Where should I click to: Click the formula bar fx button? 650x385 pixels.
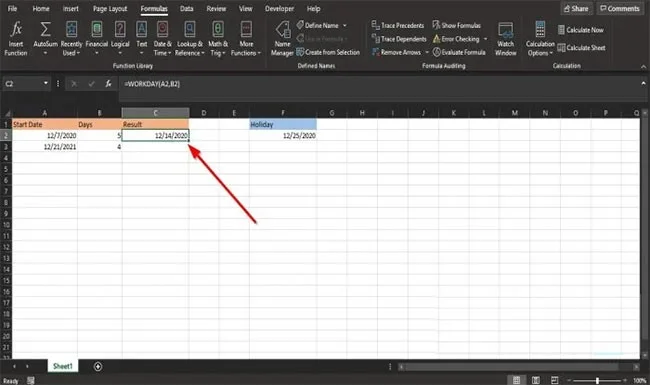click(x=108, y=83)
